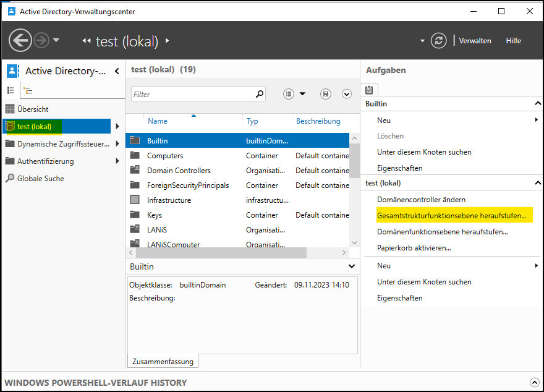Image resolution: width=544 pixels, height=392 pixels.
Task: Select ForeignSecurityPrincipals row
Action: coord(237,185)
